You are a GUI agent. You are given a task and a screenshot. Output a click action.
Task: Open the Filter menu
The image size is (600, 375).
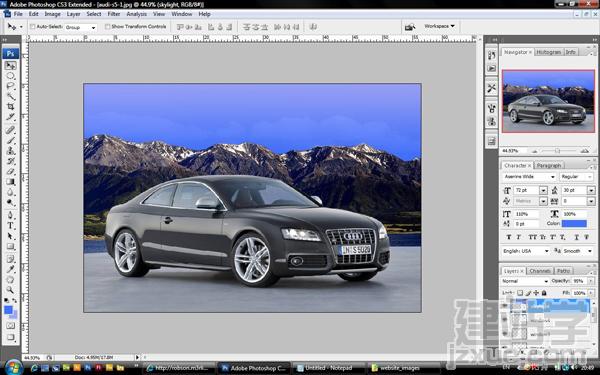tap(114, 14)
